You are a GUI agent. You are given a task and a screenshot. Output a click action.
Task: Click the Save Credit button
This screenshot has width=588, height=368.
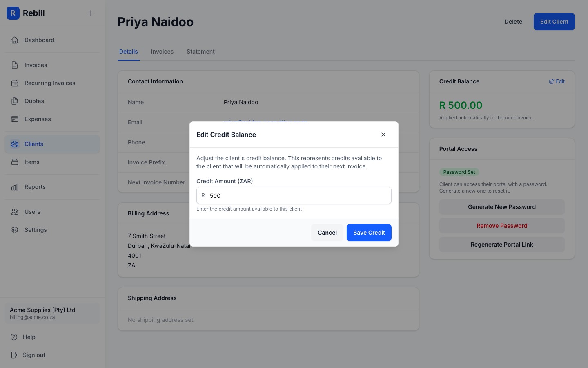(x=369, y=233)
